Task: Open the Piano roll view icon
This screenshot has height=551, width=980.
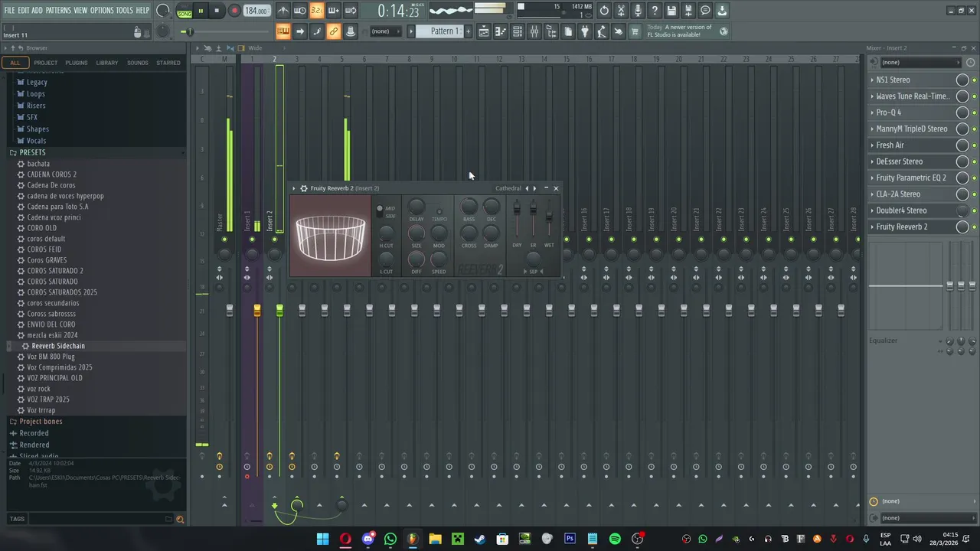Action: [x=501, y=31]
